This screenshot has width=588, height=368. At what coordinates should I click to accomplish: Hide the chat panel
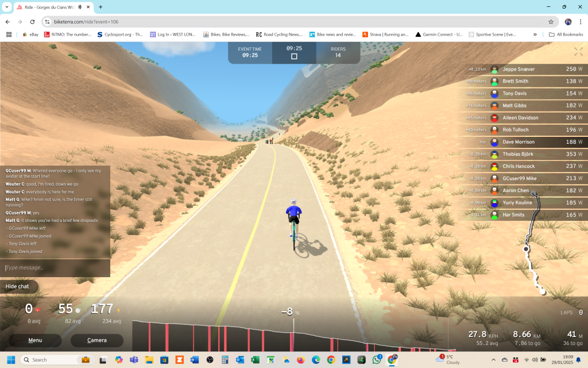point(18,286)
